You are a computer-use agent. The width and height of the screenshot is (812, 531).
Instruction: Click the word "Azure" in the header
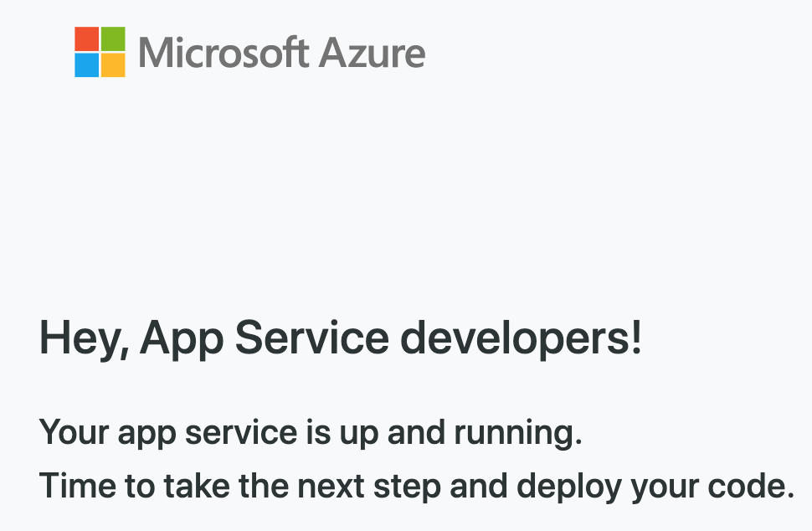372,53
